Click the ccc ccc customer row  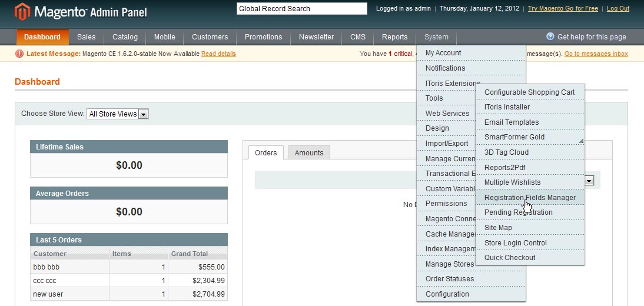coord(129,281)
